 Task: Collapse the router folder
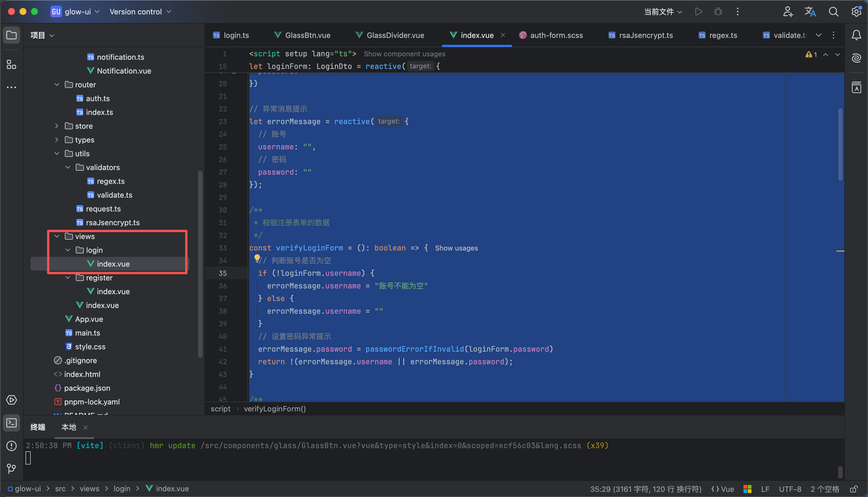click(x=57, y=85)
